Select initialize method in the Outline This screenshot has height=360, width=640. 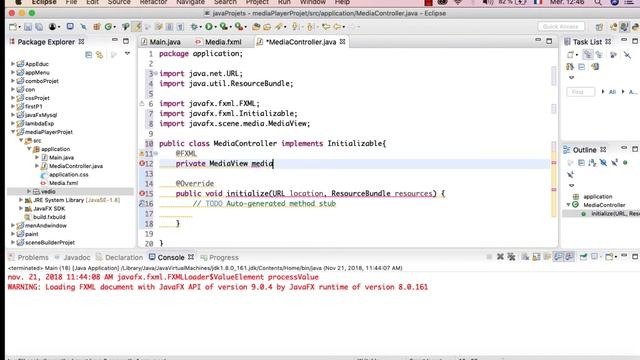615,213
